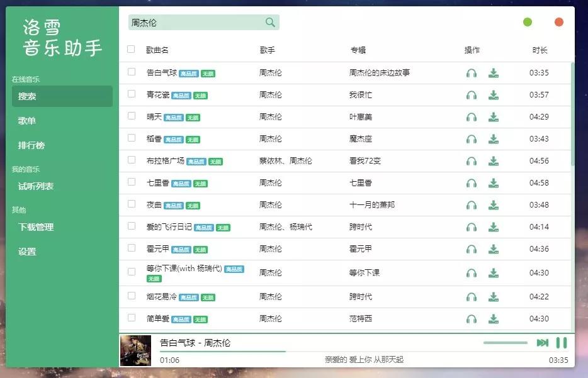This screenshot has height=378, width=588.
Task: Preview 青花瓷 with the headphone icon
Action: point(472,95)
